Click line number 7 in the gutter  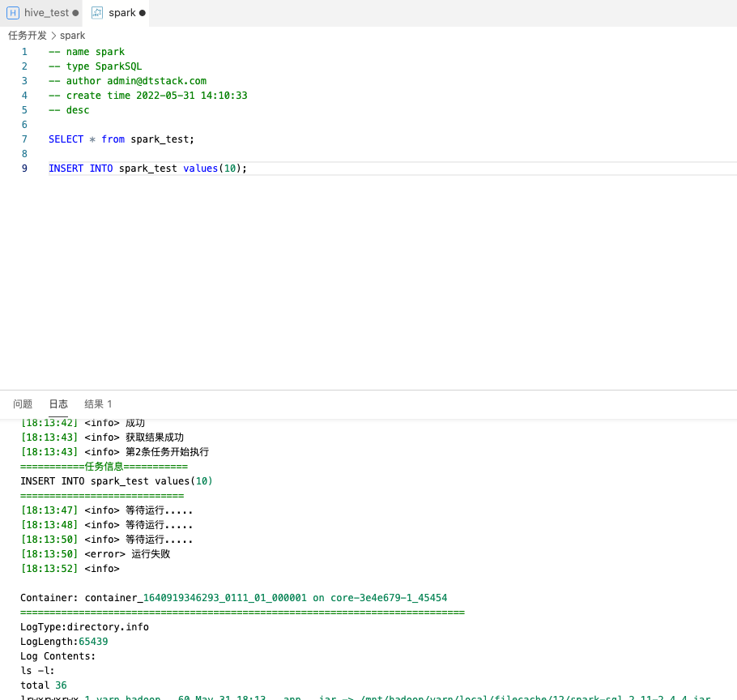point(24,139)
